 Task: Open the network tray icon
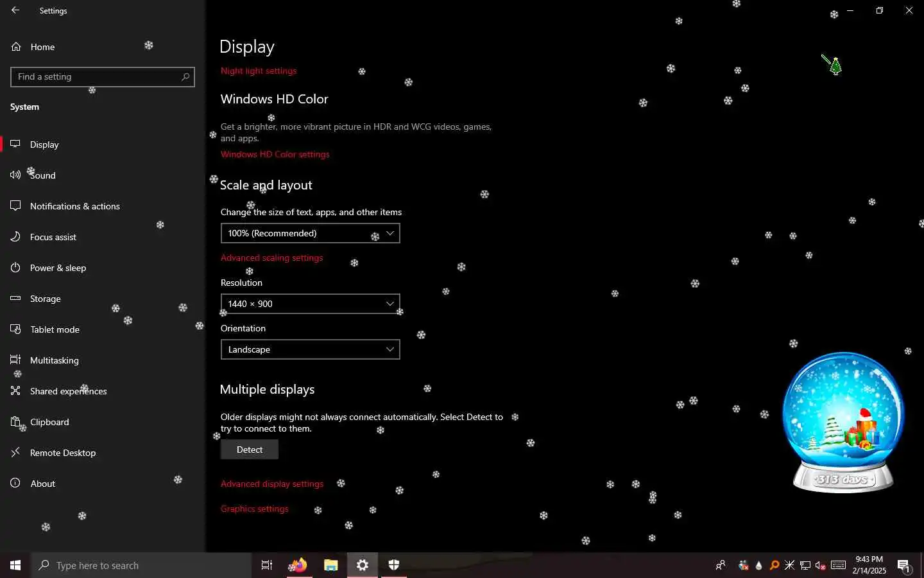[805, 565]
